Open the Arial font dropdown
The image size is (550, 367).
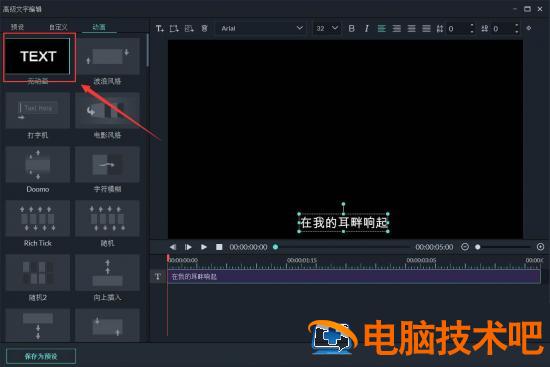coord(261,28)
